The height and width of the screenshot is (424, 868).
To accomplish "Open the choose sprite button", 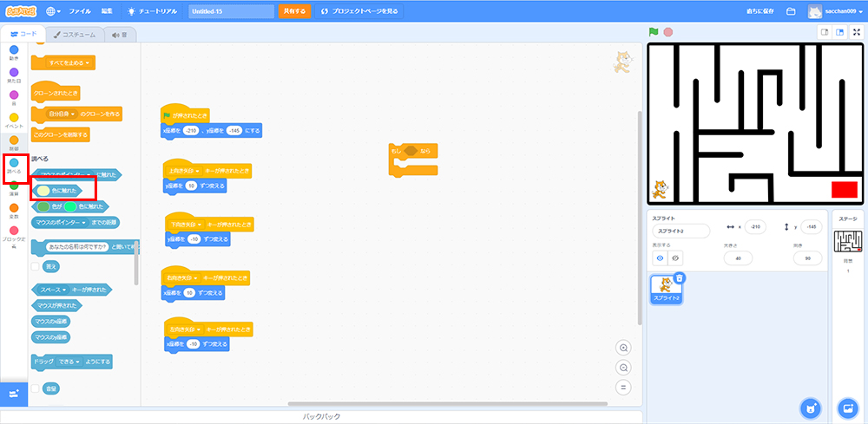I will point(810,408).
